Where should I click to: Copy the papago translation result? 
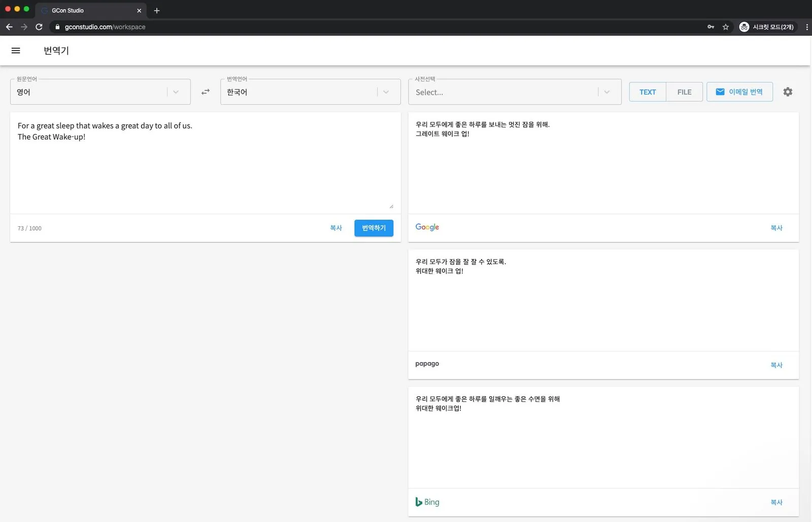(x=776, y=365)
